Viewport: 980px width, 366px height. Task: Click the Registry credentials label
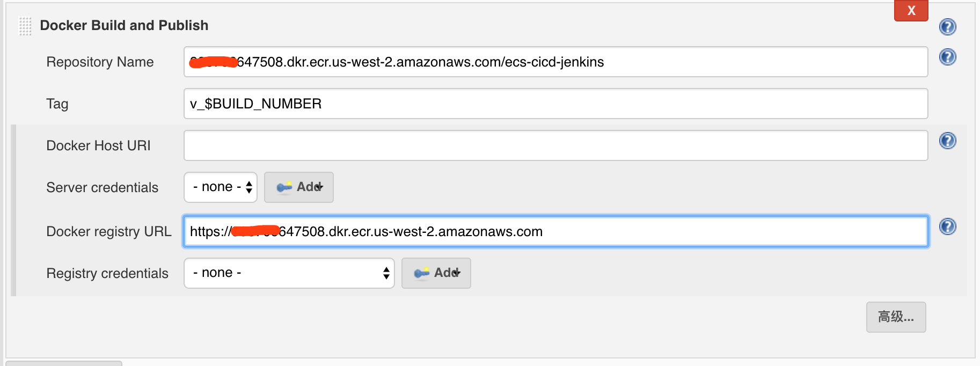[107, 273]
